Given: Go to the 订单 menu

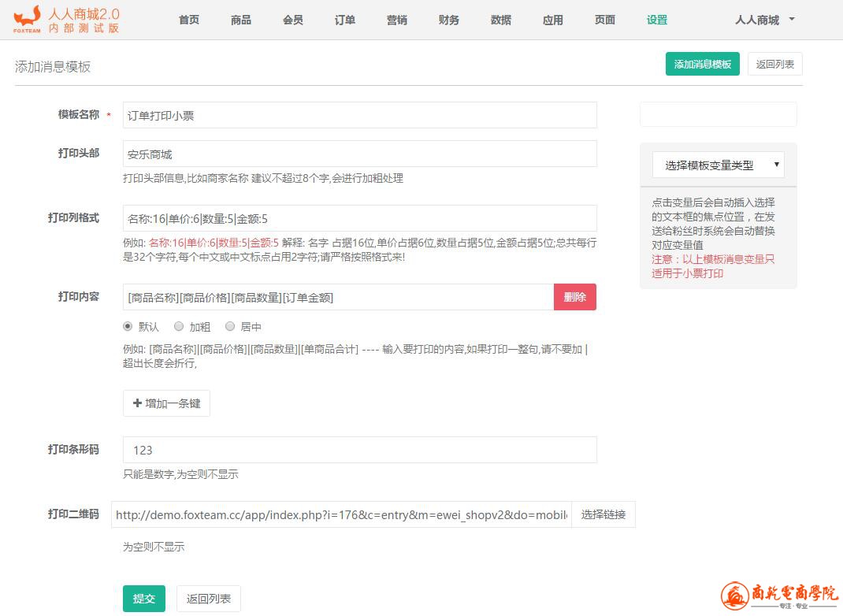Looking at the screenshot, I should tap(344, 20).
